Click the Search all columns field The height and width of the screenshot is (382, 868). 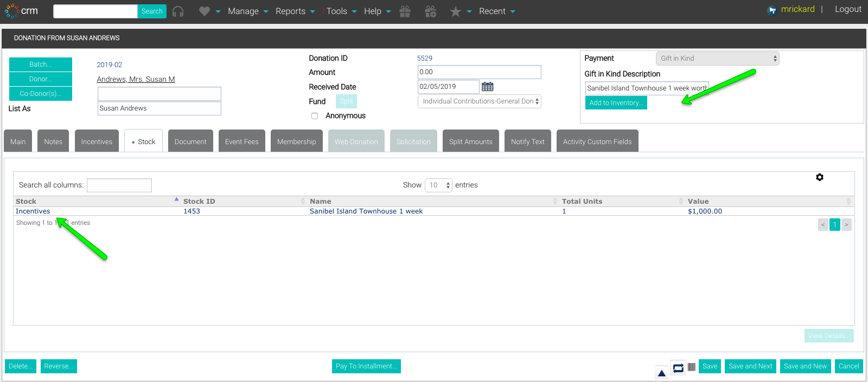tap(119, 185)
